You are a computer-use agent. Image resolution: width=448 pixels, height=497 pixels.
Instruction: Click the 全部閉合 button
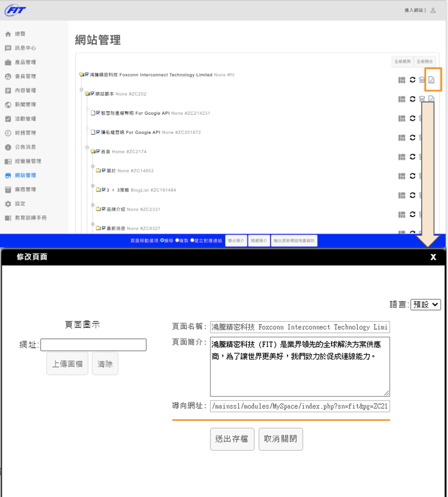tap(425, 61)
